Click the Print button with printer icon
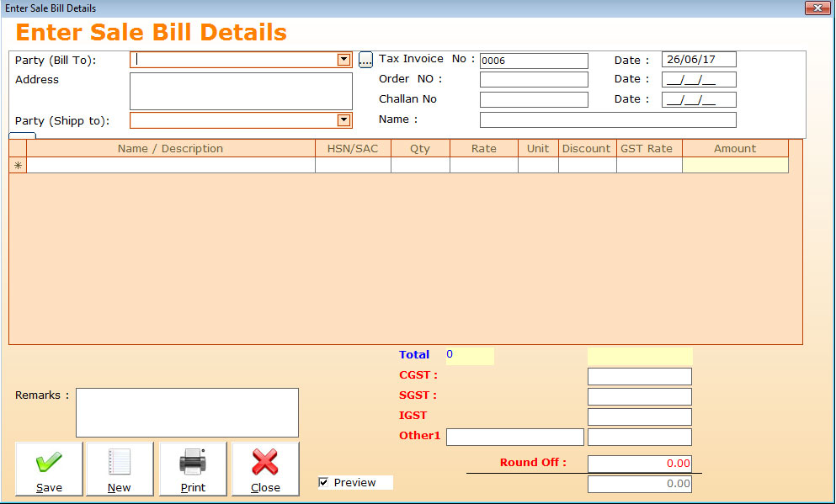Viewport: 836px width, 504px height. click(193, 469)
